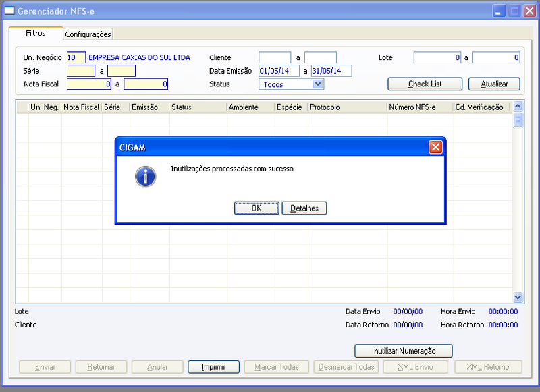Screen dimensions: 540x392
Task: Click the Imprimir button
Action: (213, 367)
